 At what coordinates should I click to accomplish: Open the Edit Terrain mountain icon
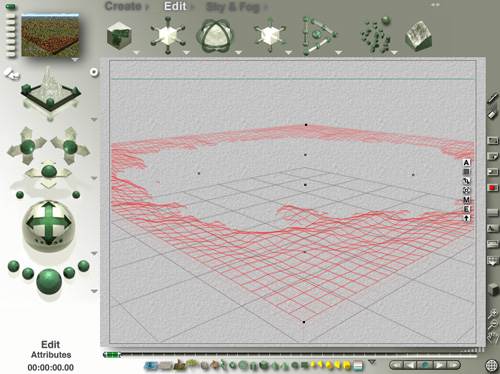pos(419,36)
